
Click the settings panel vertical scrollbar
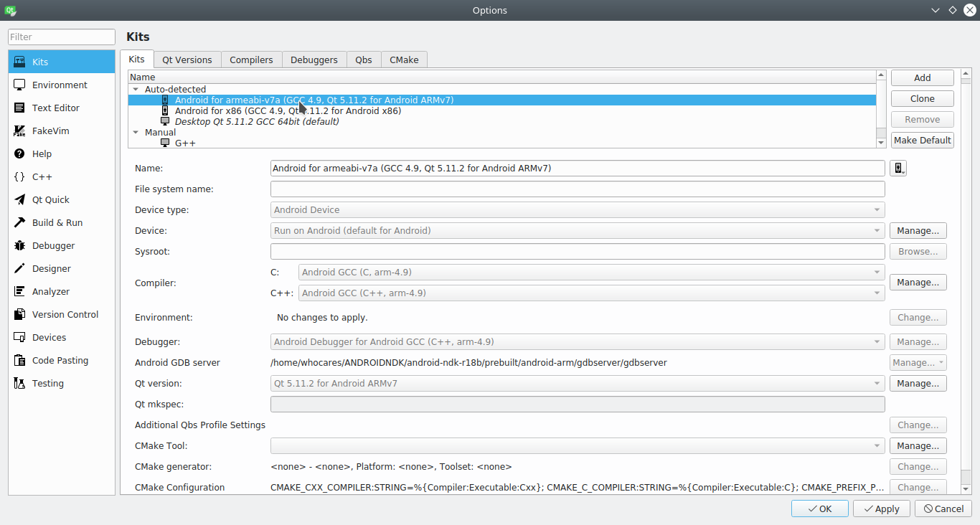966,276
